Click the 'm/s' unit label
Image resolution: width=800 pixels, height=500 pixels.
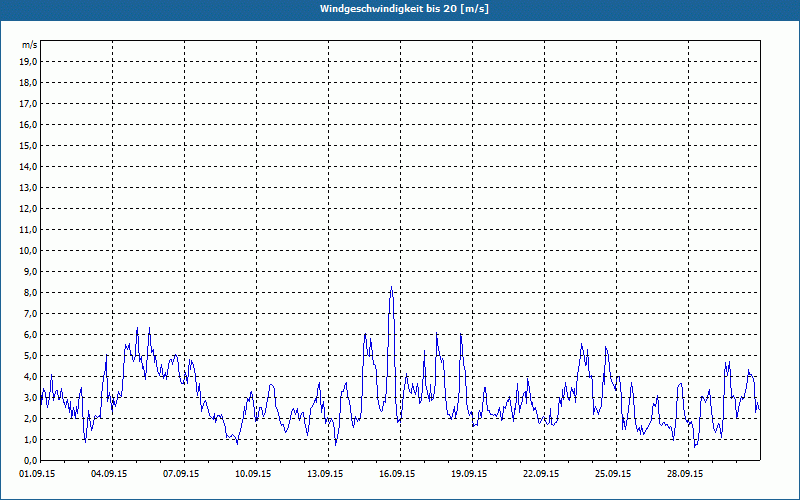30,45
